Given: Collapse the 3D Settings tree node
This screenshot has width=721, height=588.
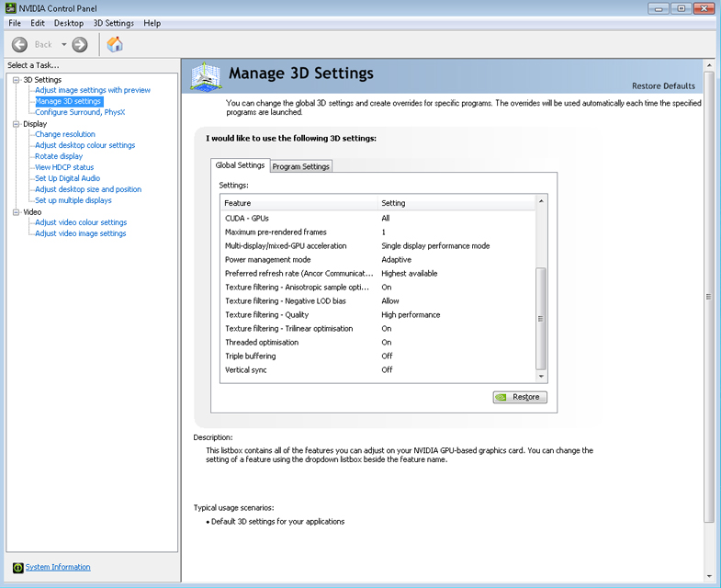Looking at the screenshot, I should [17, 80].
